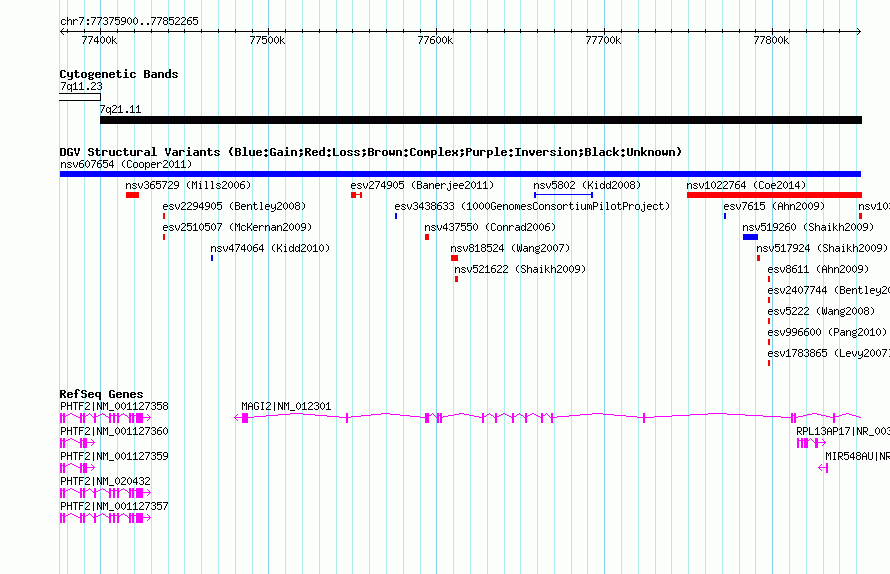
Task: Click the RPL13AP17 gene label
Action: (843, 431)
